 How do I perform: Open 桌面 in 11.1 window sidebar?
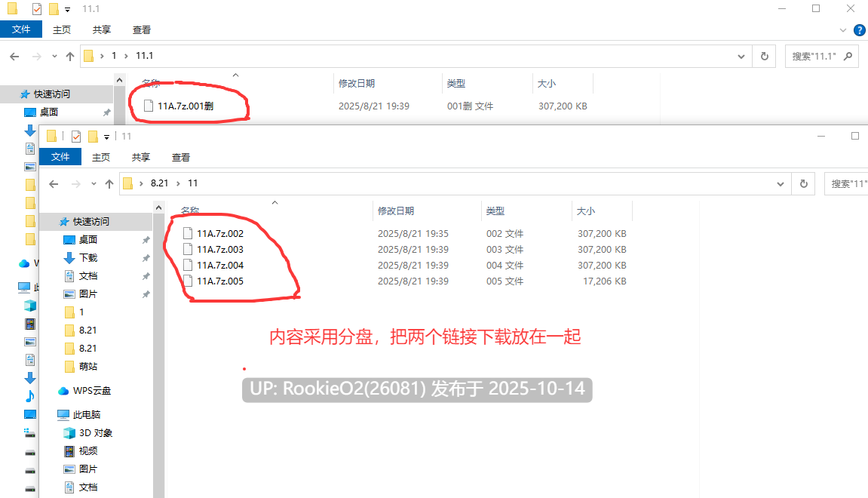tap(49, 112)
